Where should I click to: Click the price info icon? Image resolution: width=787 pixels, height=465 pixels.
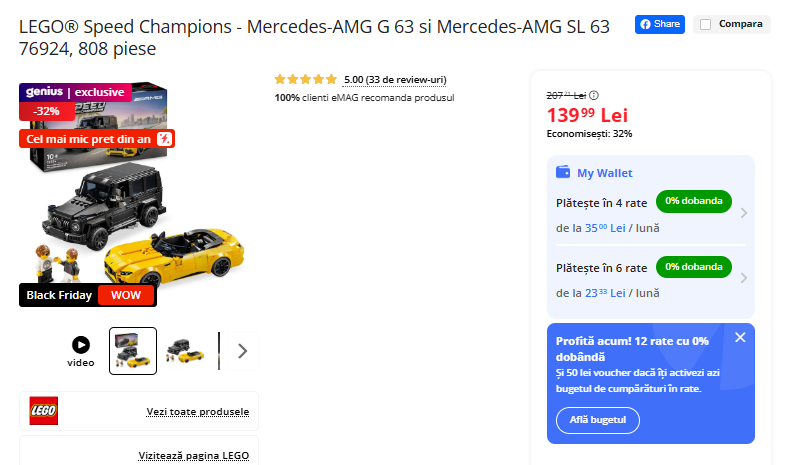[594, 95]
